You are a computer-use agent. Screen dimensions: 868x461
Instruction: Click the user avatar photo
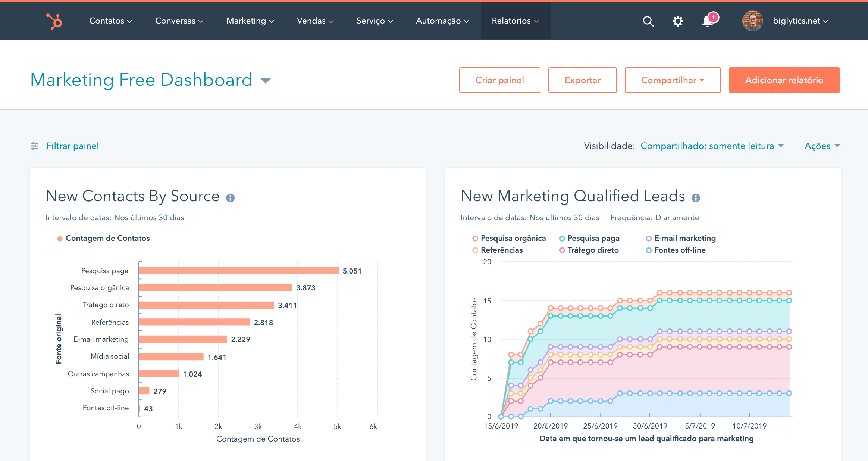(x=752, y=21)
